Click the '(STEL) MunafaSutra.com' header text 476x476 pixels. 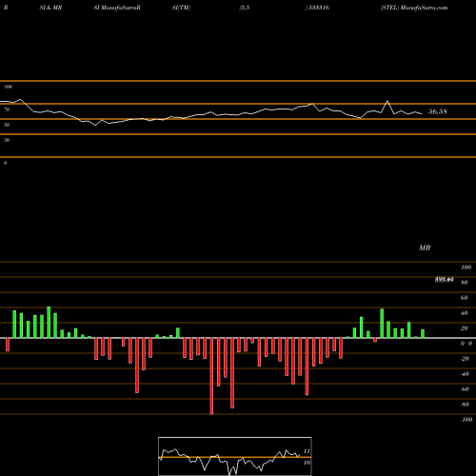pos(414,8)
